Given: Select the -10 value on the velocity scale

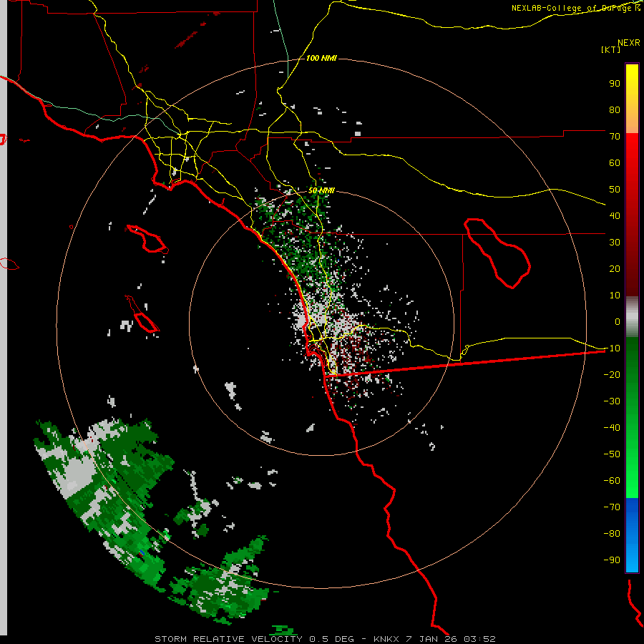Looking at the screenshot, I should click(612, 348).
